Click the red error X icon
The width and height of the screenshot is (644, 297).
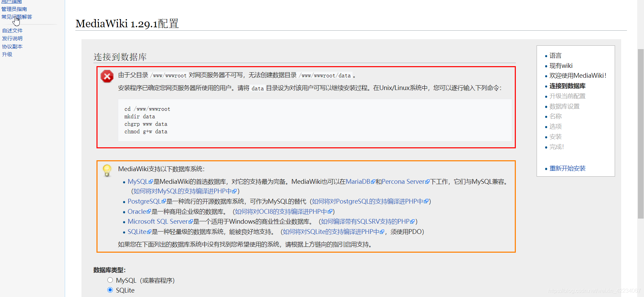(x=107, y=76)
